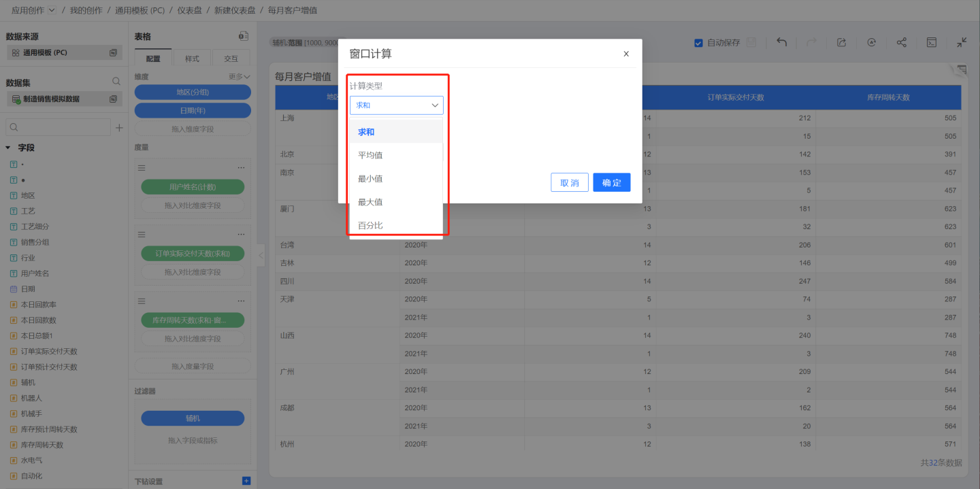Click the Excel export icon beside 表格
The width and height of the screenshot is (980, 489).
[x=243, y=36]
